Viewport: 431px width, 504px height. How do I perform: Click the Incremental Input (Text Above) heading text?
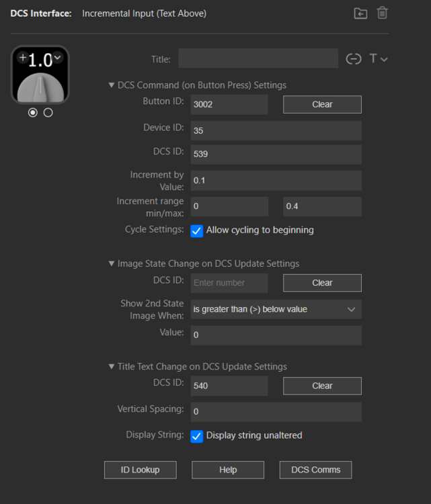point(144,13)
